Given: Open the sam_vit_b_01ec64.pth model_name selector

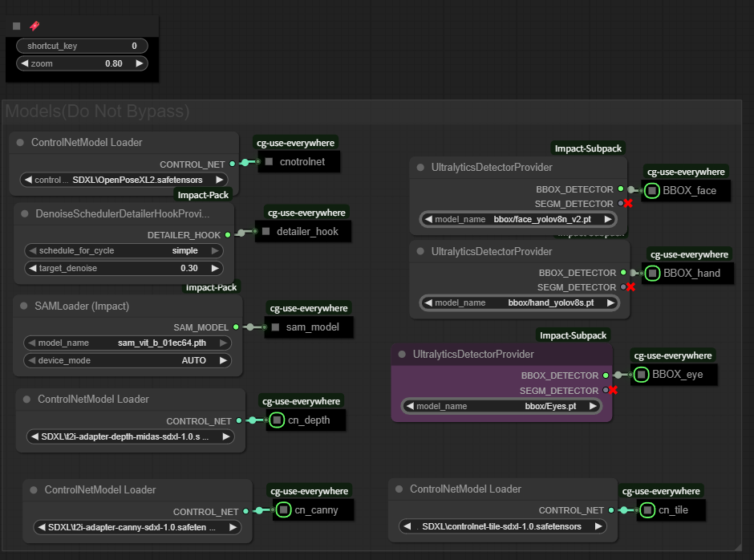Looking at the screenshot, I should pos(128,343).
